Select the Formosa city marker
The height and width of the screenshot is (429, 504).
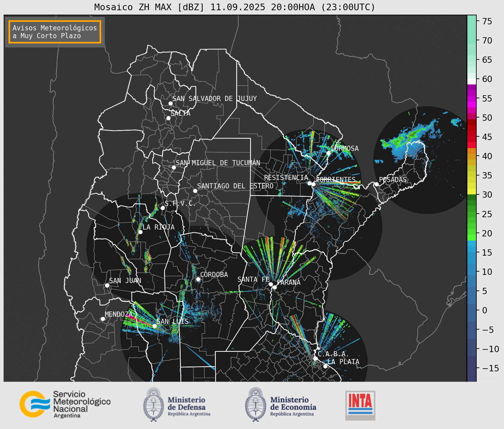[x=328, y=153]
